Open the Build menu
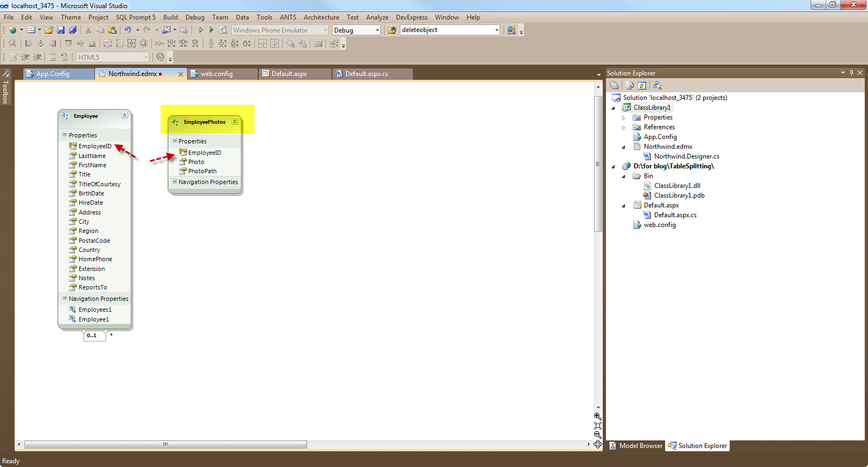The height and width of the screenshot is (467, 868). 170,17
